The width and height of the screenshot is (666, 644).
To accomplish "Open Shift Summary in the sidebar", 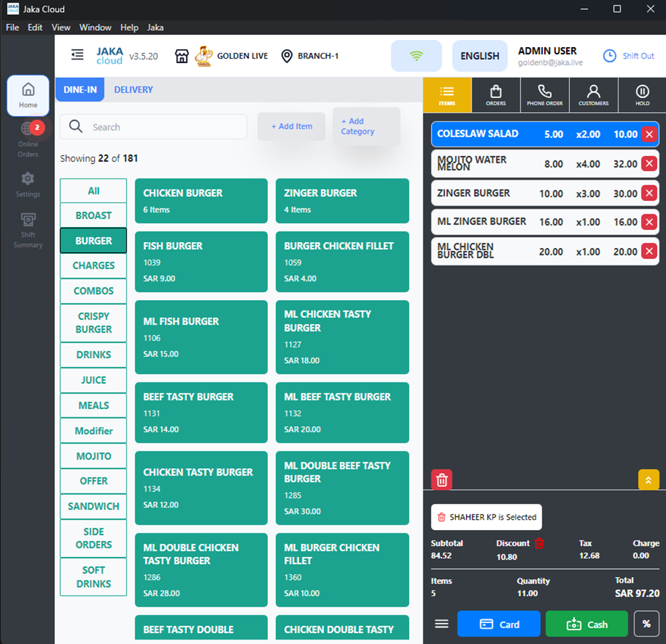I will point(28,229).
